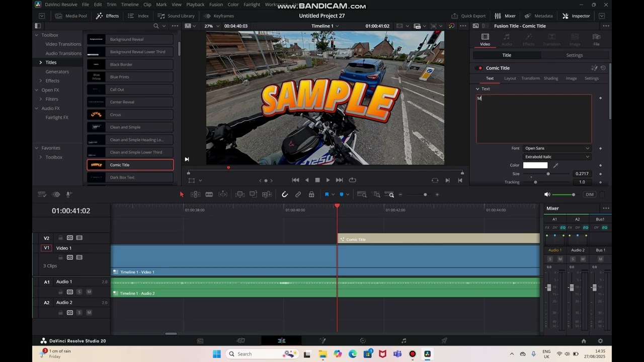Open Project Settings gear icon
Viewport: 644px width, 362px height.
tap(600, 341)
